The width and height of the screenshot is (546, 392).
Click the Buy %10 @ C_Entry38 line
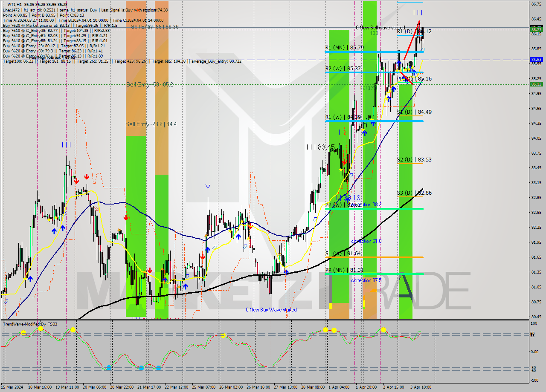tap(56, 30)
